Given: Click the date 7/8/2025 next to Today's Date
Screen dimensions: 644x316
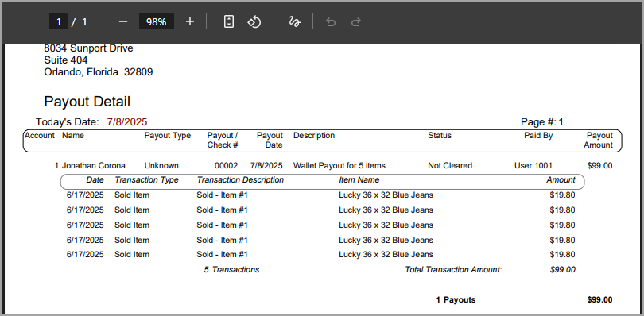Looking at the screenshot, I should (x=127, y=122).
